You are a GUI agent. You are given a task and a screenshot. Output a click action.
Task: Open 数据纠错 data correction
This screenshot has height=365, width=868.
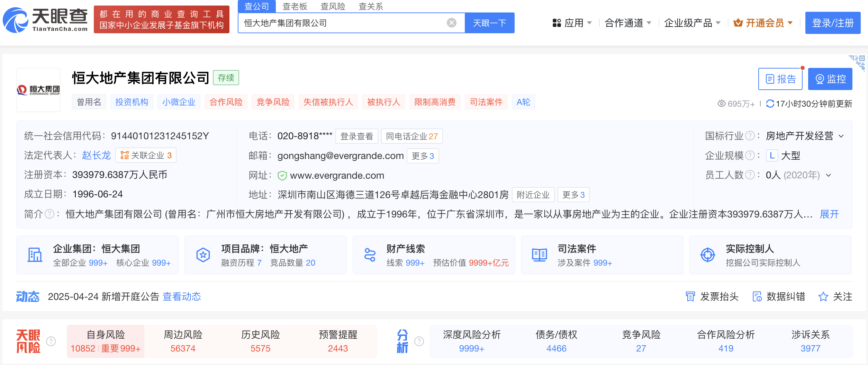[x=779, y=297]
